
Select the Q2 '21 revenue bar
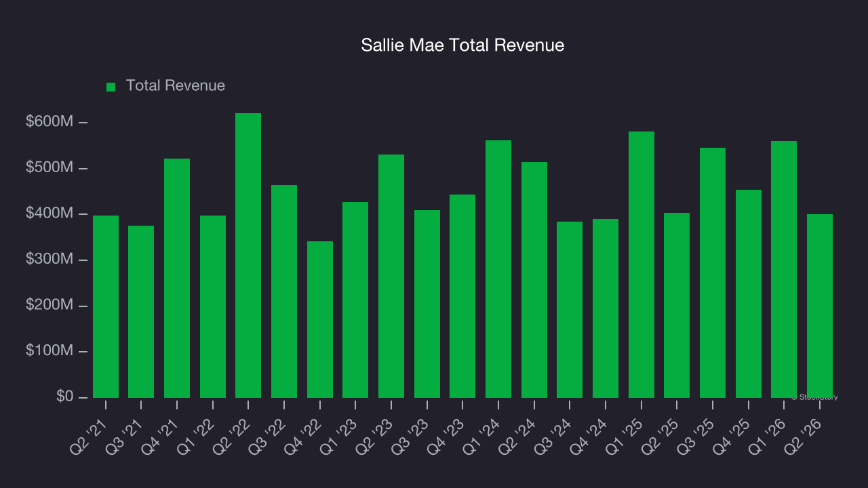[x=106, y=306]
